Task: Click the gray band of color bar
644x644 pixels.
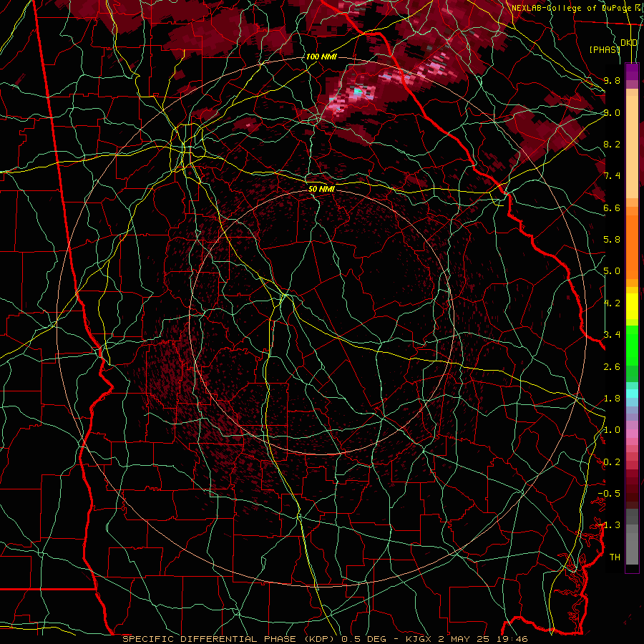Action: click(632, 538)
